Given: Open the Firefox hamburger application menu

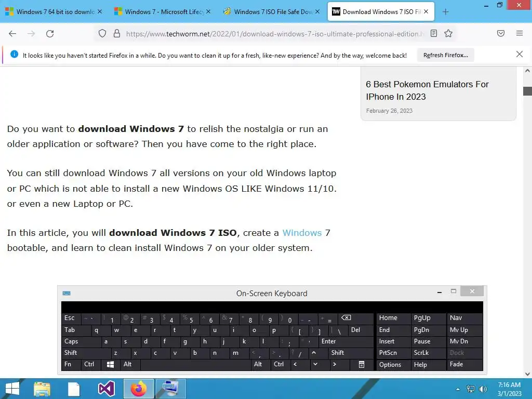Looking at the screenshot, I should [x=520, y=33].
